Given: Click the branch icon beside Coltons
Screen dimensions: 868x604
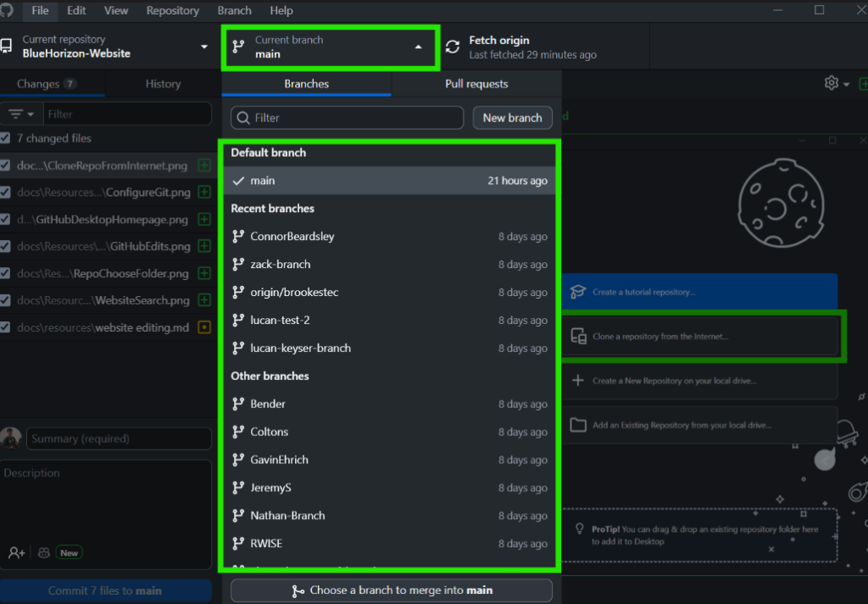Looking at the screenshot, I should click(x=238, y=432).
